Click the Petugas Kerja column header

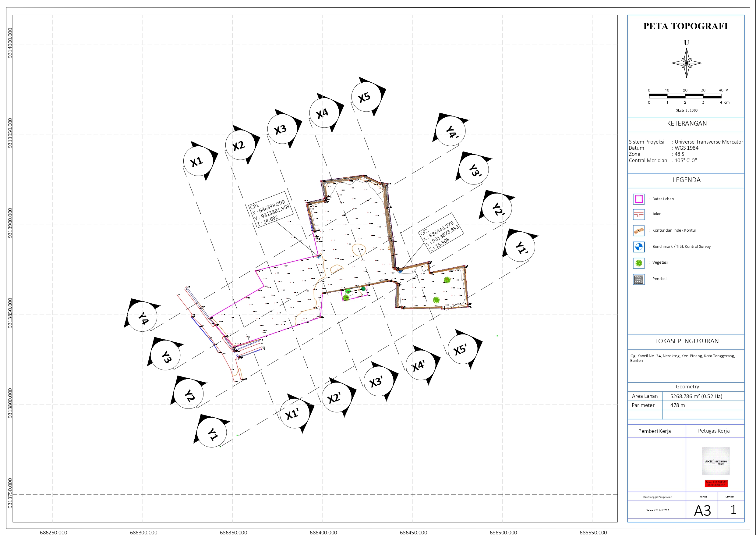(x=714, y=431)
